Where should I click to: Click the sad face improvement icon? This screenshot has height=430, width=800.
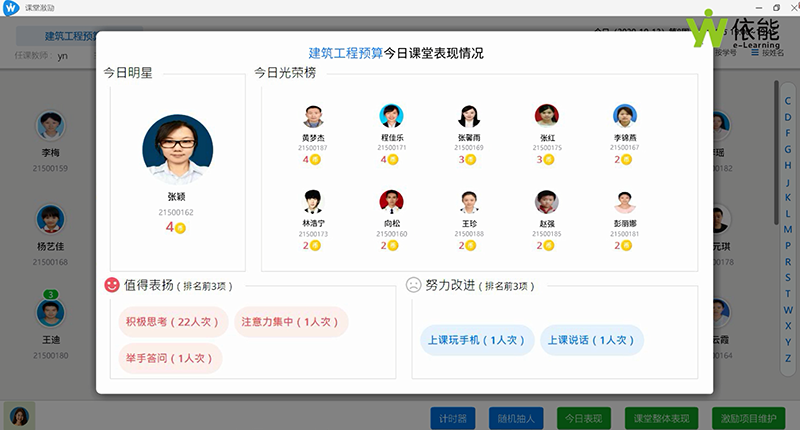coord(414,285)
